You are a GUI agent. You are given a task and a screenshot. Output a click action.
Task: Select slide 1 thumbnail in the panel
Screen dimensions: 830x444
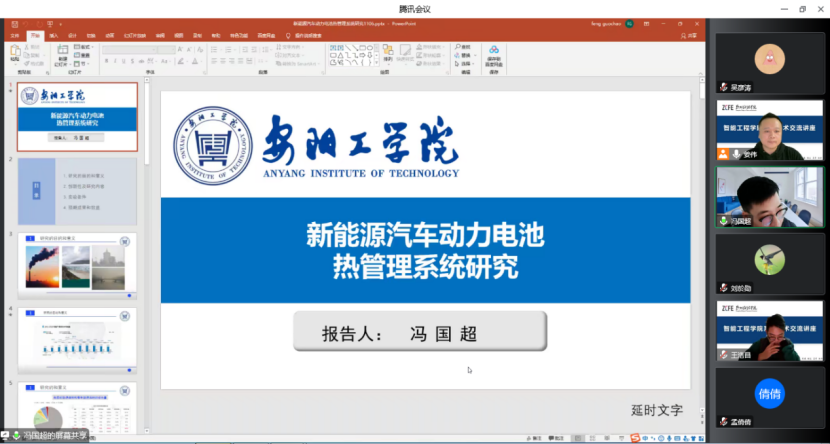[x=77, y=116]
